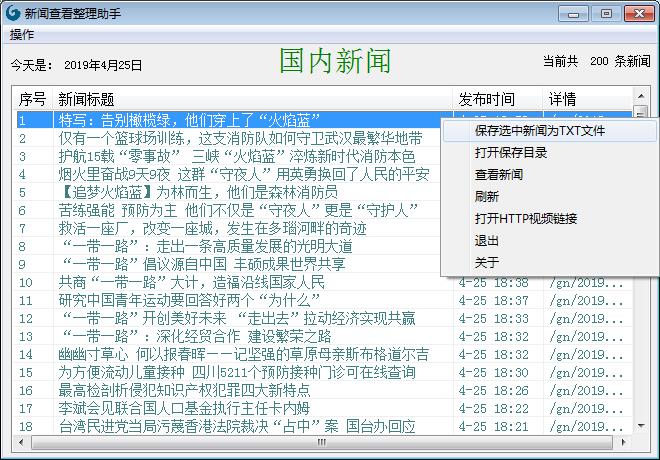Sort by the 新闻标题 column header
The height and width of the screenshot is (460, 660).
pyautogui.click(x=250, y=99)
